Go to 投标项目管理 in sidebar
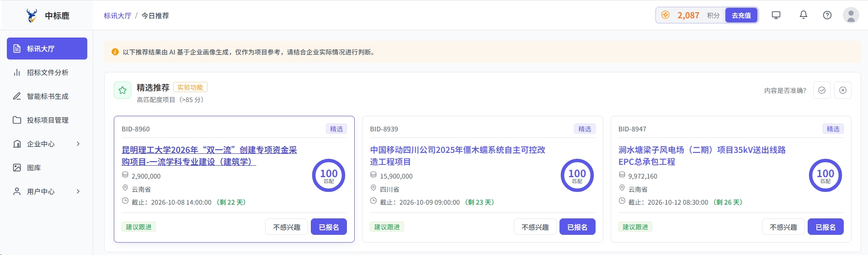The height and width of the screenshot is (255, 868). pos(47,120)
